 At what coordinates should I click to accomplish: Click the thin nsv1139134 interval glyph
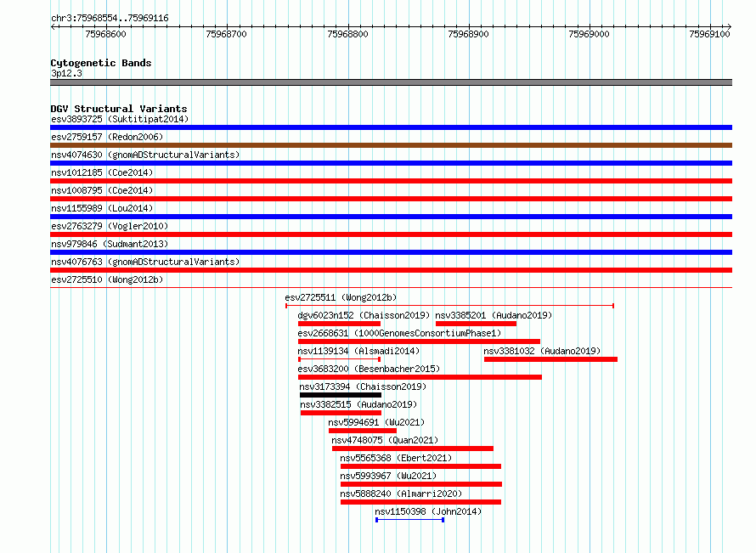pyautogui.click(x=340, y=359)
